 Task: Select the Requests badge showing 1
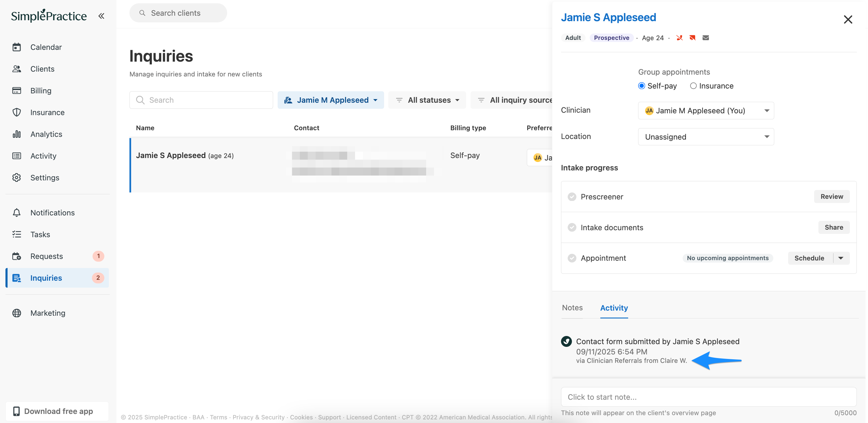coord(98,256)
